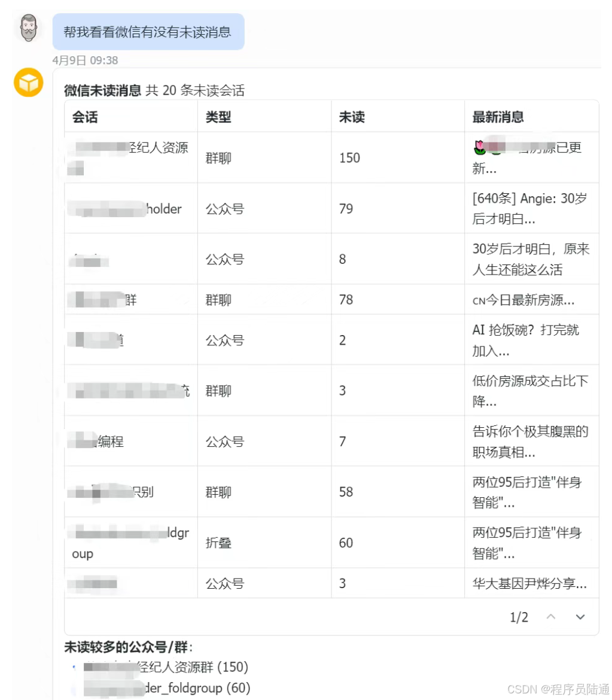Click the unread count 79
Screen dimensions: 612x700
click(x=346, y=208)
